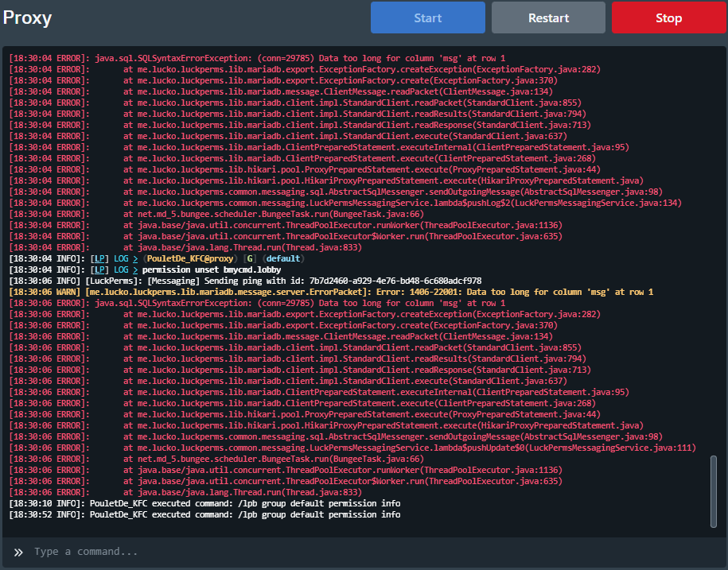
Task: Click the 18:30:06 WARN ErrorPacket line
Action: point(331,292)
